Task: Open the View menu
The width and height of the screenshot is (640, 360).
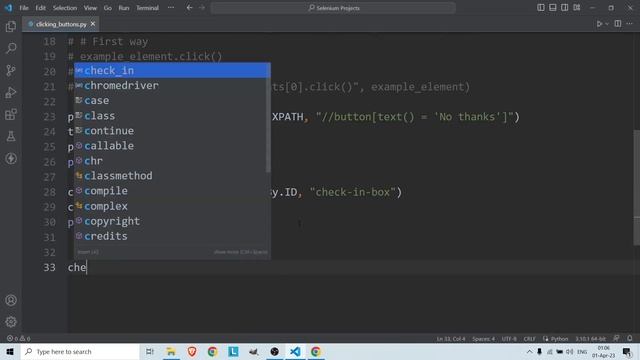Action: coord(90,8)
